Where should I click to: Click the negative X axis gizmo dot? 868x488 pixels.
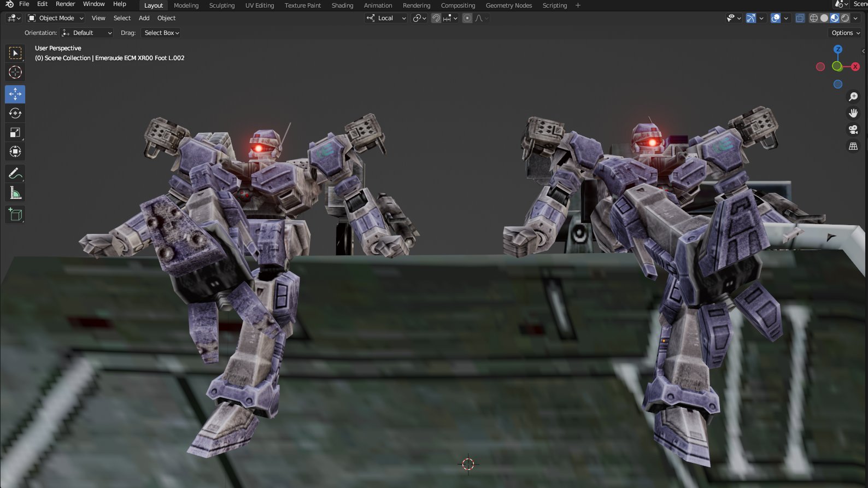click(x=820, y=67)
